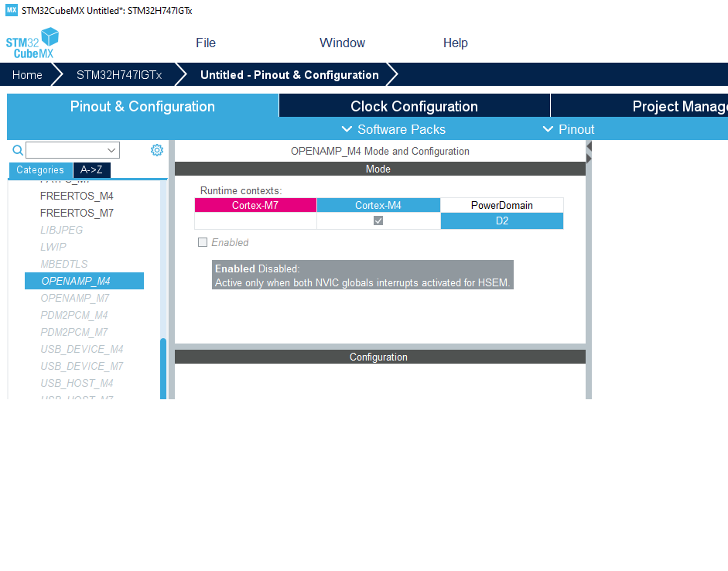Select FREERTOS_M7 in the category list
Image resolution: width=728 pixels, height=571 pixels.
point(77,213)
